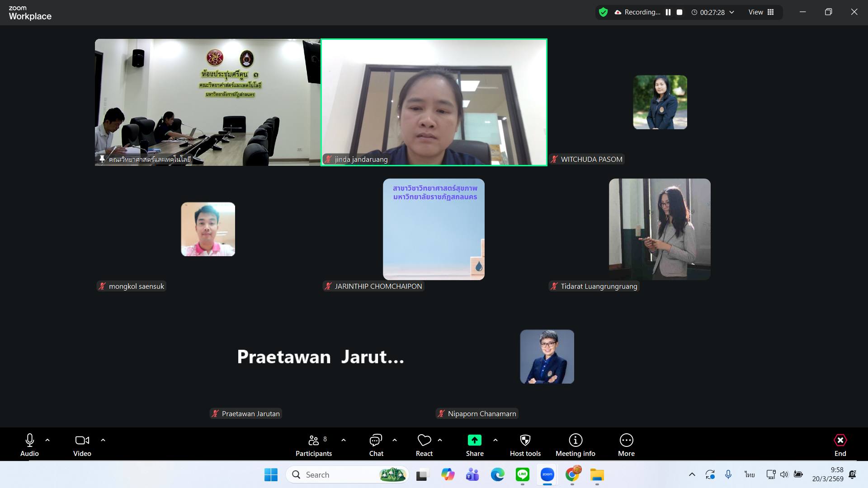Screen dimensions: 868x488
Task: Select jinda jandaruang video tile
Action: point(434,102)
